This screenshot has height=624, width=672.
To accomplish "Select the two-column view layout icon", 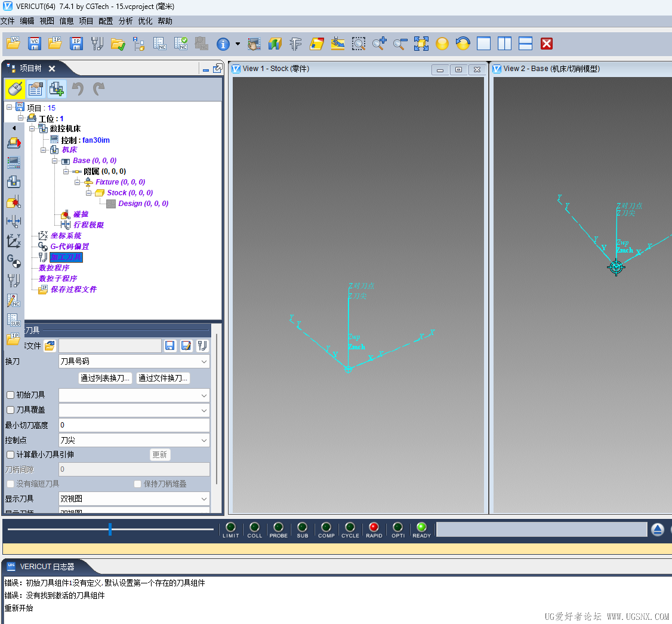I will 504,44.
